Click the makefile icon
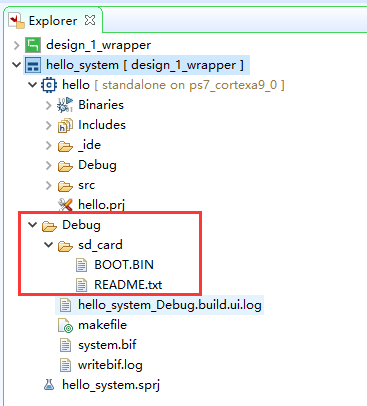The image size is (367, 406). coord(65,325)
